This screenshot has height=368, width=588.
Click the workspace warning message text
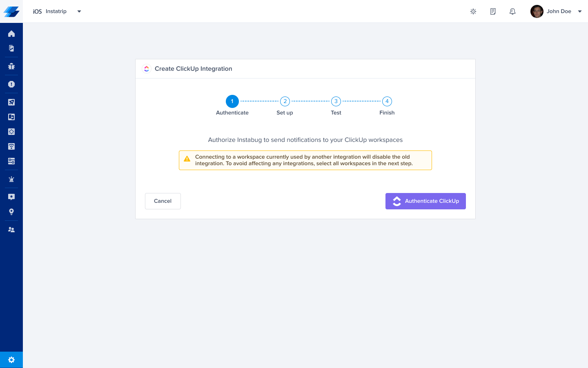(x=304, y=160)
